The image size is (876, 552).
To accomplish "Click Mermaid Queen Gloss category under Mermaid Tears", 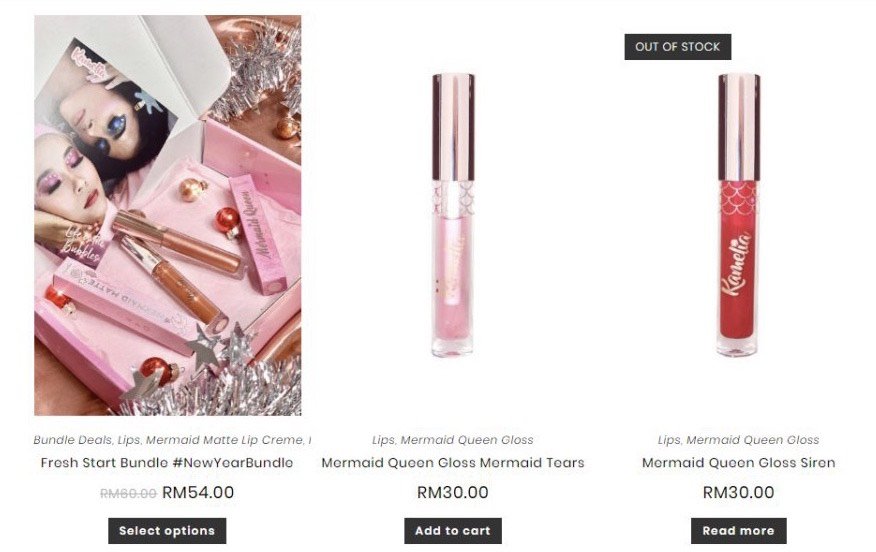I will pyautogui.click(x=467, y=440).
